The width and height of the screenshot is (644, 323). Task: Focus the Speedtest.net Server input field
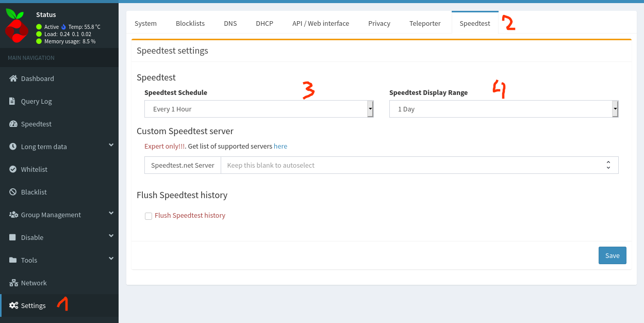[x=420, y=165]
